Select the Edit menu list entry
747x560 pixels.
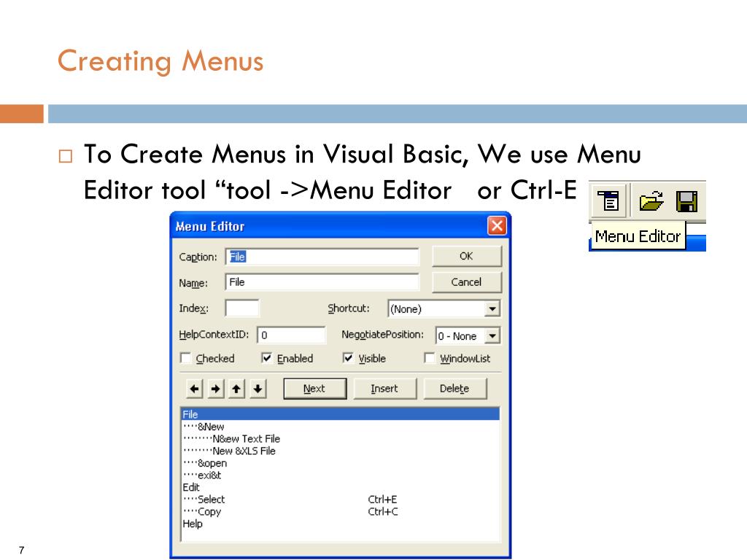point(341,487)
